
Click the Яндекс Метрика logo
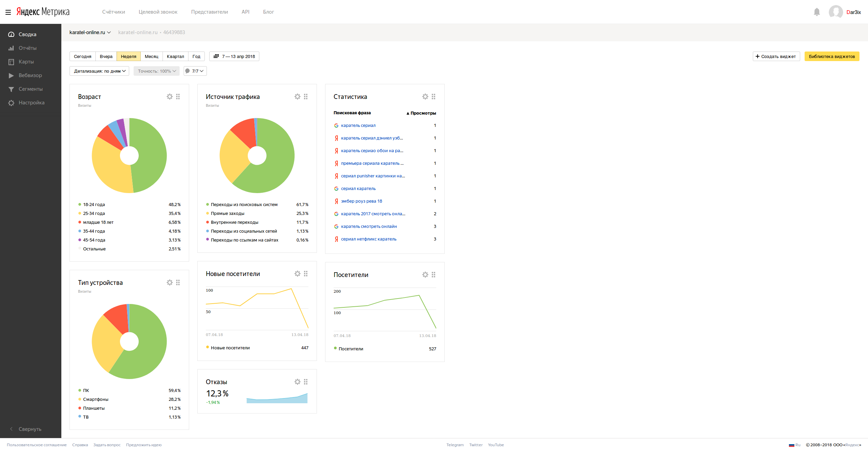43,12
